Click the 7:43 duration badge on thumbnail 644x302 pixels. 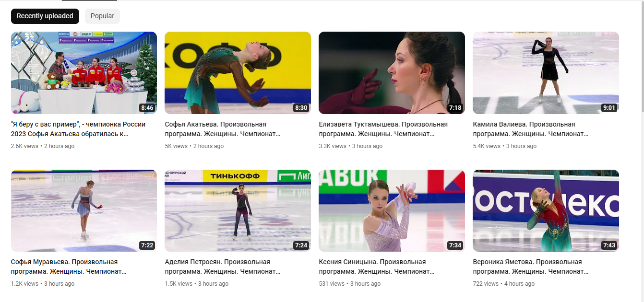click(609, 245)
